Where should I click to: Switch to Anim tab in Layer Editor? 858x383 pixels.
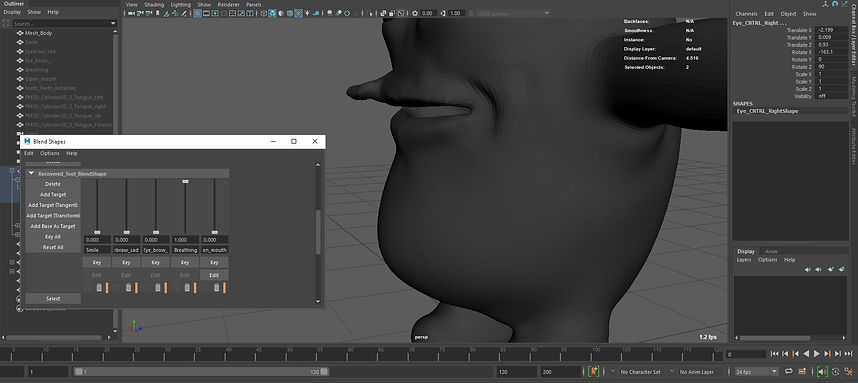(771, 251)
